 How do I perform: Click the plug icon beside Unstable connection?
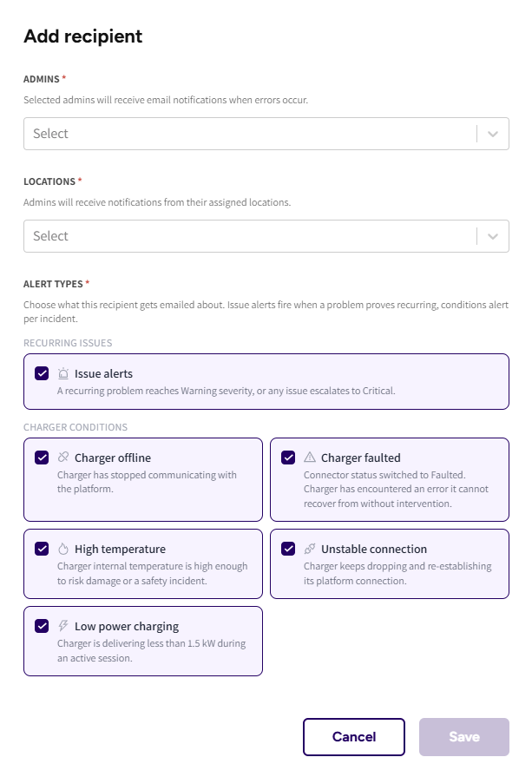tap(310, 549)
